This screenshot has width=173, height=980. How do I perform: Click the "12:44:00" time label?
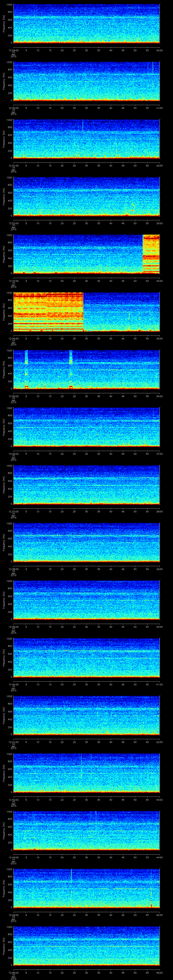tap(13, 915)
